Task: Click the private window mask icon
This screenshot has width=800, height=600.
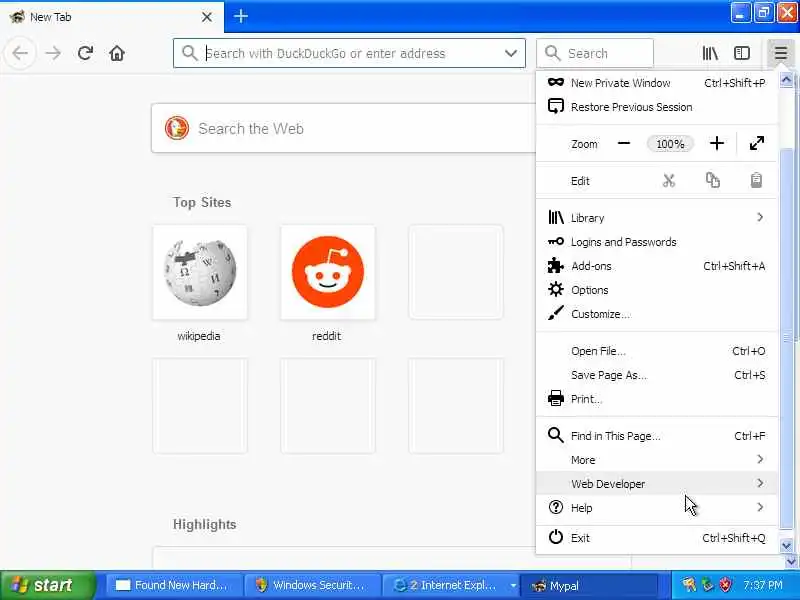Action: click(x=556, y=82)
